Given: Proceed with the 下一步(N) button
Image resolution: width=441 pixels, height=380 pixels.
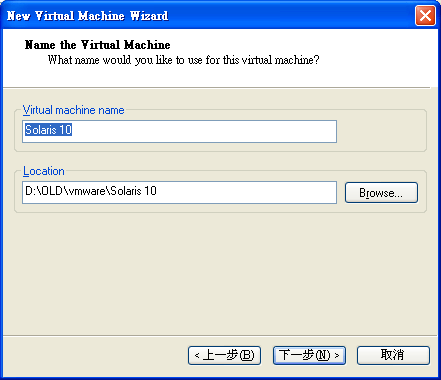Looking at the screenshot, I should [x=309, y=355].
